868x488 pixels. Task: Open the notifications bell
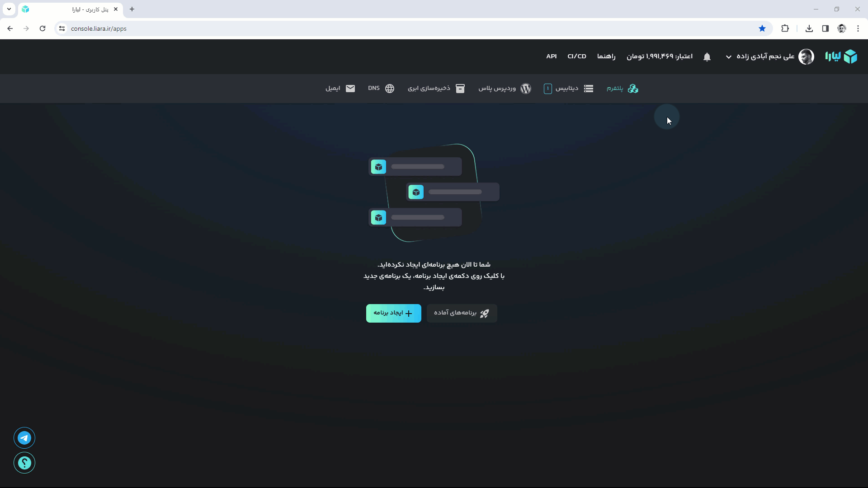(x=707, y=57)
